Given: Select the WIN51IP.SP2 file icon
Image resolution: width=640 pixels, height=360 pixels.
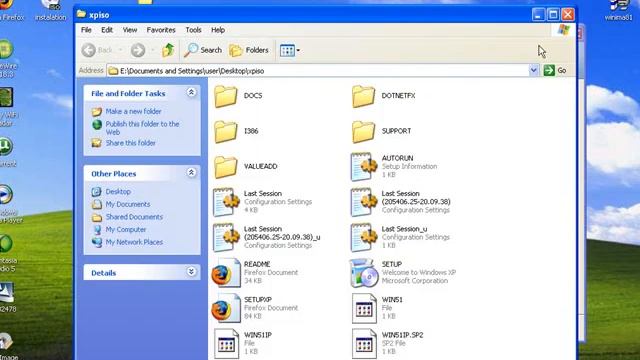Looking at the screenshot, I should 363,344.
